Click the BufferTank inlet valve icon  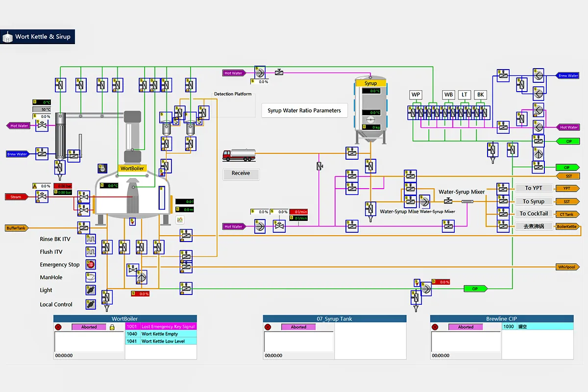pyautogui.click(x=84, y=228)
